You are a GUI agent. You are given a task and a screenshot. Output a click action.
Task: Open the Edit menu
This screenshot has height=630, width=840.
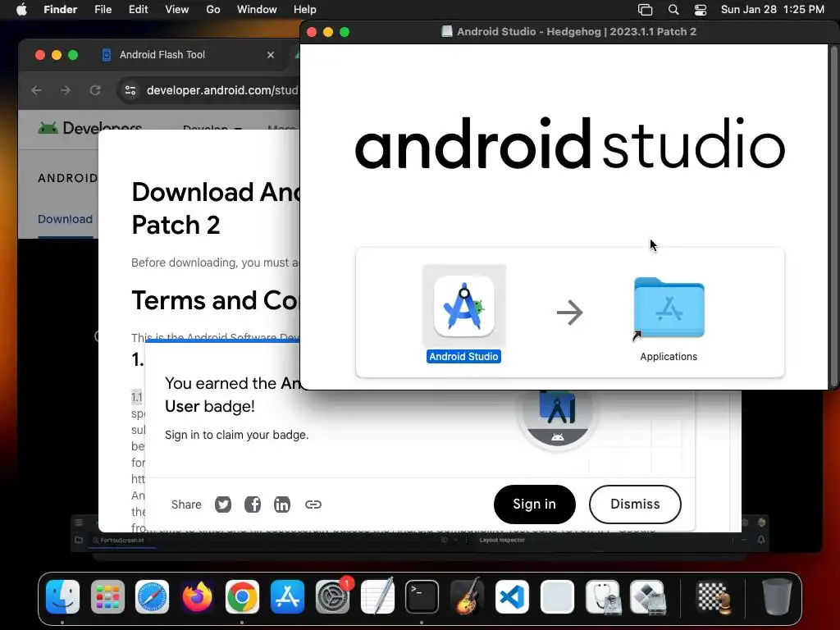[x=138, y=10]
